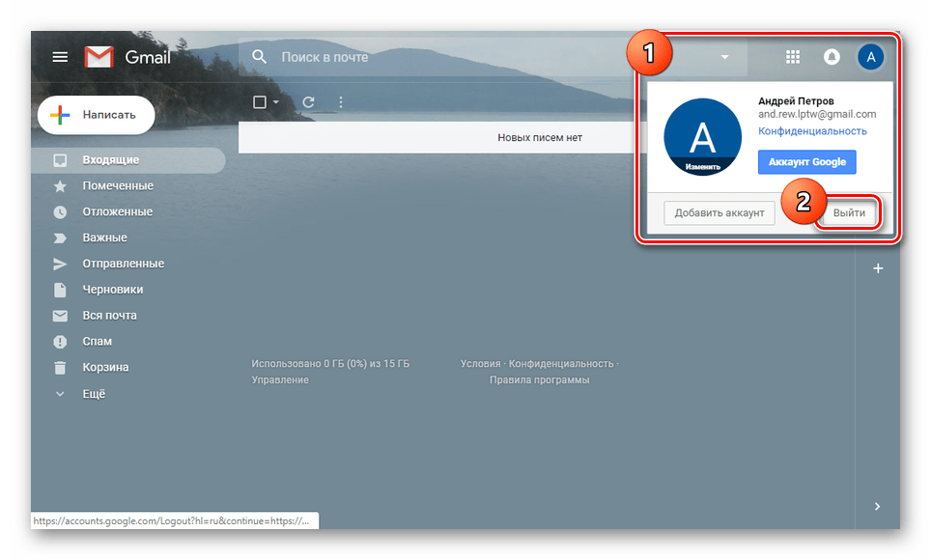
Task: Open the Google apps grid
Action: tap(793, 57)
